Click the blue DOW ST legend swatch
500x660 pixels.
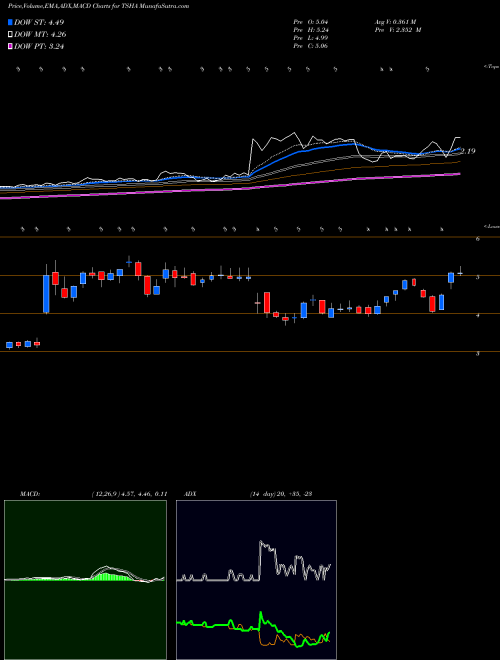coord(10,22)
